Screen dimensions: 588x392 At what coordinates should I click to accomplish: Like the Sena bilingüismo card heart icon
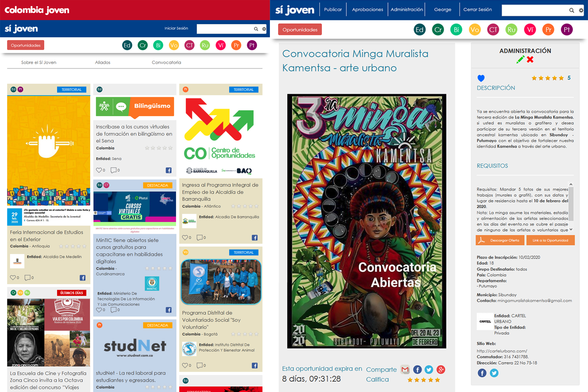[99, 170]
